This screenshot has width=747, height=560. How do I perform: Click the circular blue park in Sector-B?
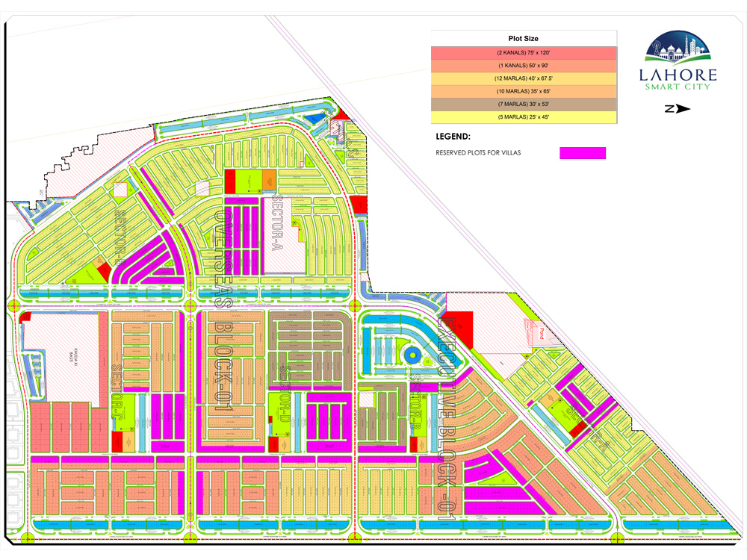click(410, 351)
